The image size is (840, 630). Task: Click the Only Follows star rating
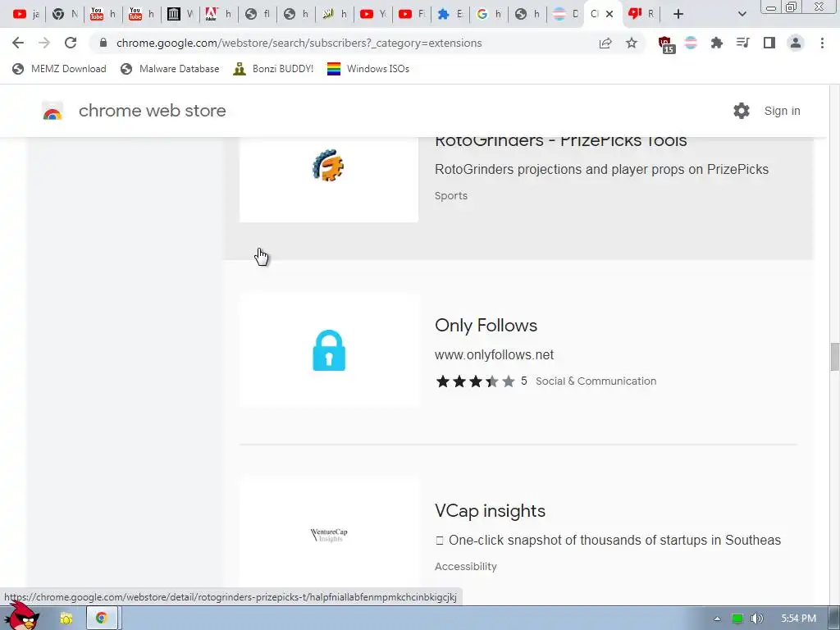click(476, 381)
